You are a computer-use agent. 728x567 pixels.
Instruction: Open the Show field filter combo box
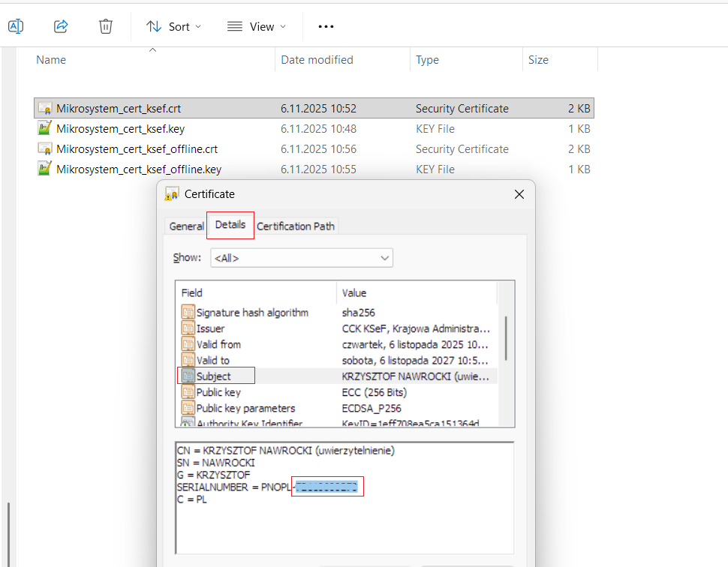coord(302,258)
